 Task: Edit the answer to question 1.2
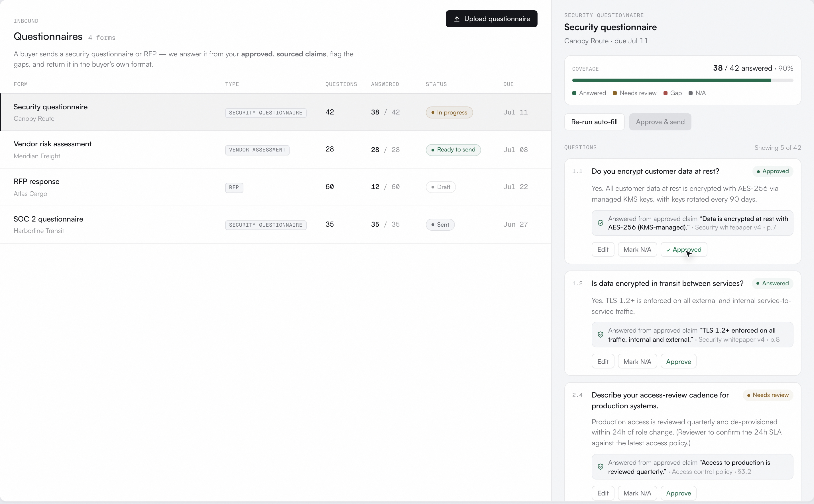(x=603, y=362)
